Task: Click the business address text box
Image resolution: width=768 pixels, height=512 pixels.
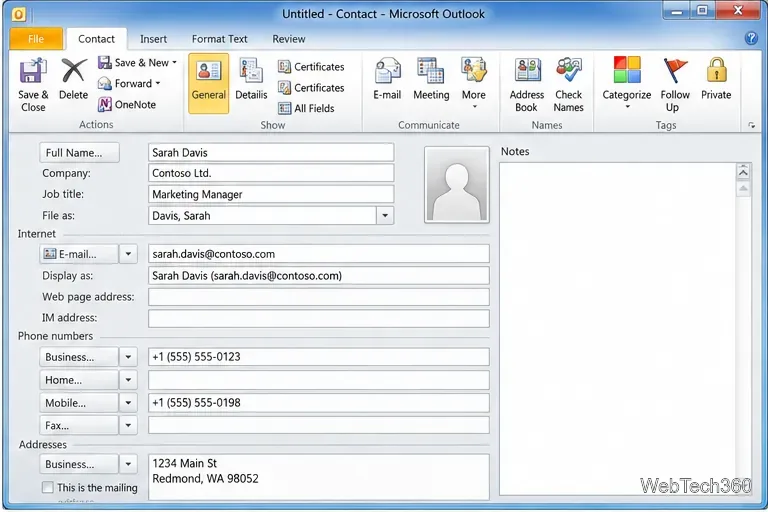Action: [319, 477]
